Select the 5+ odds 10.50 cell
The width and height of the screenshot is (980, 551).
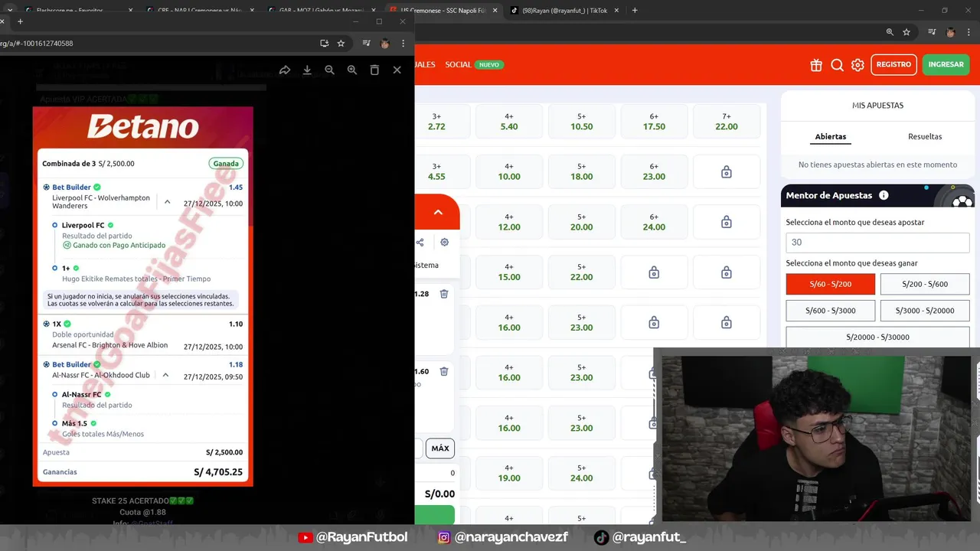point(582,122)
